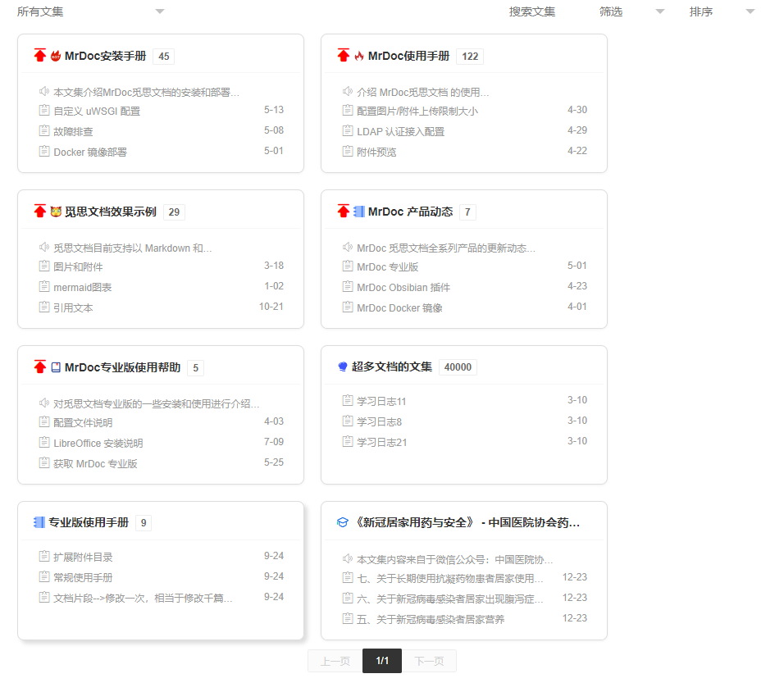
Task: Click notebook icon of MrDoc 产品动态
Action: (x=359, y=212)
